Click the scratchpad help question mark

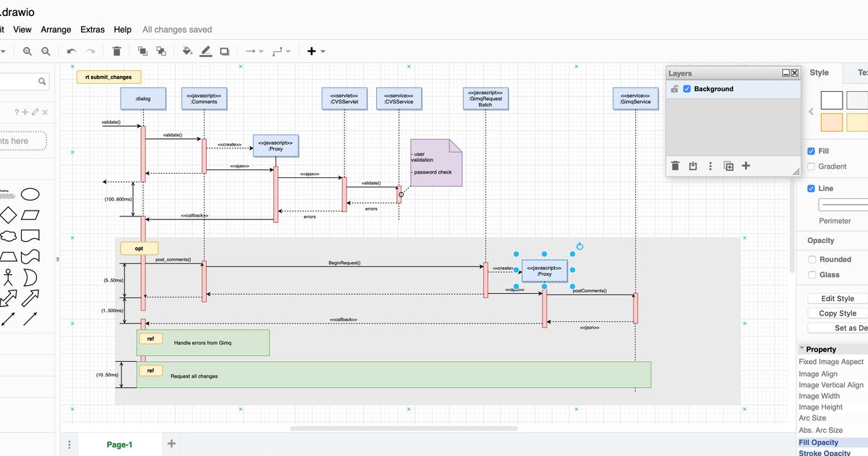click(x=16, y=111)
